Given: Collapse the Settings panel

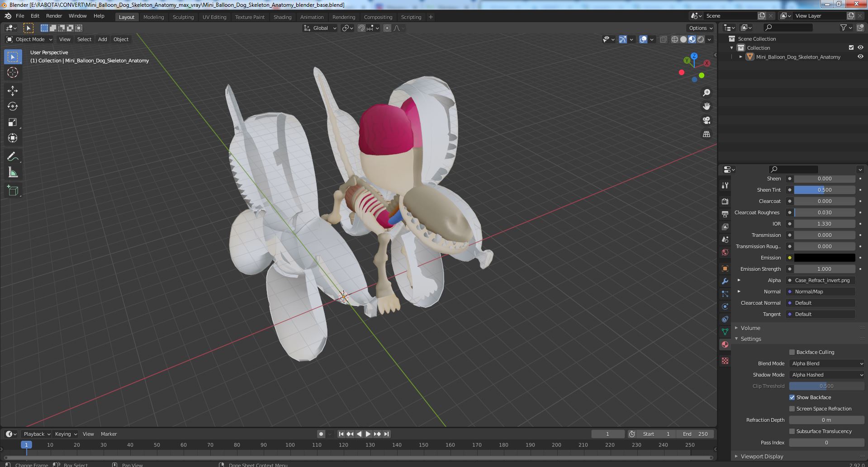Looking at the screenshot, I should pos(751,339).
